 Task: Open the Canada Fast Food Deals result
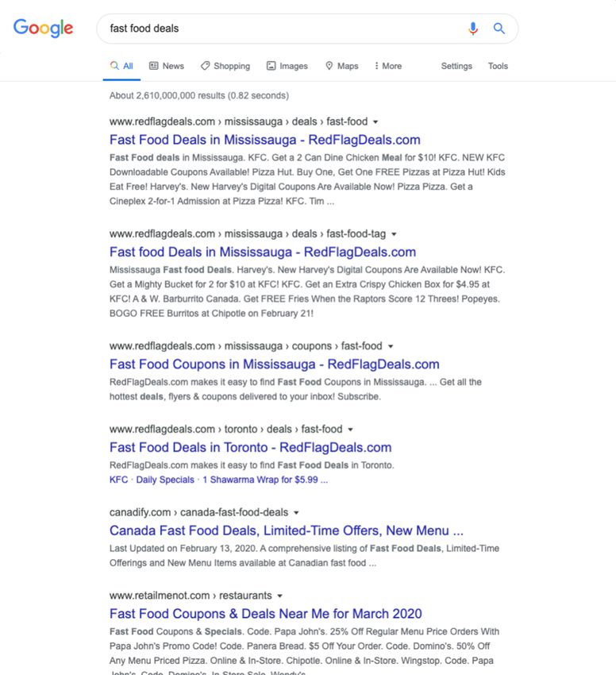(287, 530)
